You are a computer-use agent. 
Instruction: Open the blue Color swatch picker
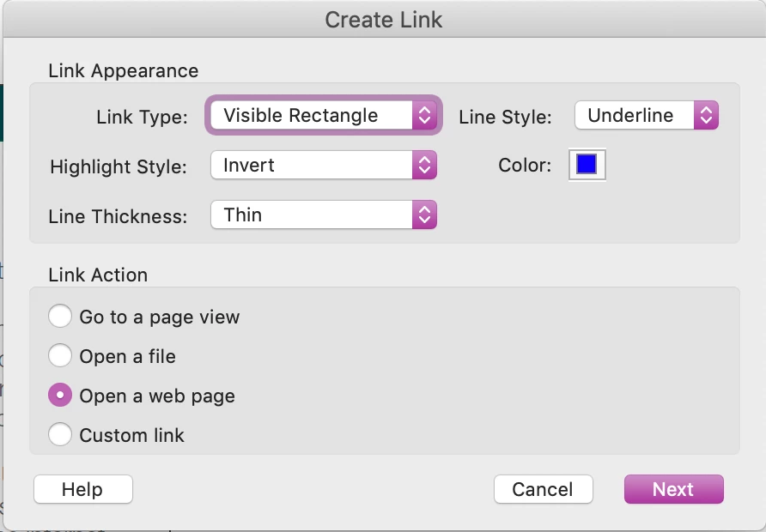coord(587,165)
